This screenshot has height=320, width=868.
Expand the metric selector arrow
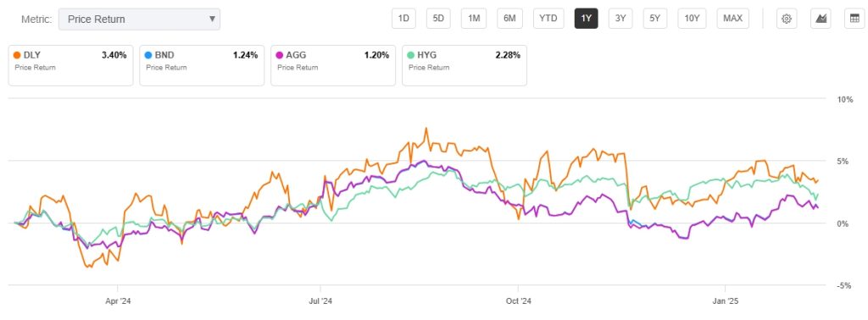pyautogui.click(x=212, y=19)
